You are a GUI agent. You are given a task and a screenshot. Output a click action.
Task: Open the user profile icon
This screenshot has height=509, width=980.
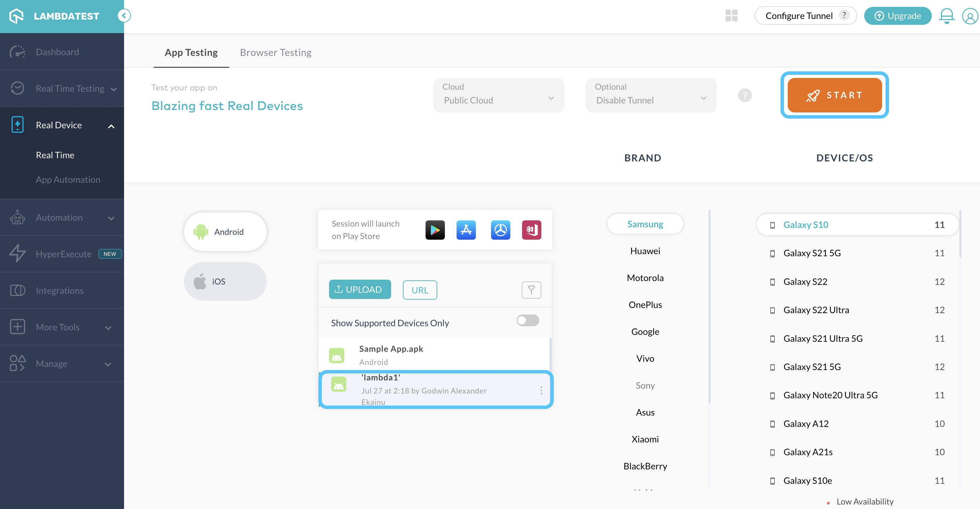point(970,16)
